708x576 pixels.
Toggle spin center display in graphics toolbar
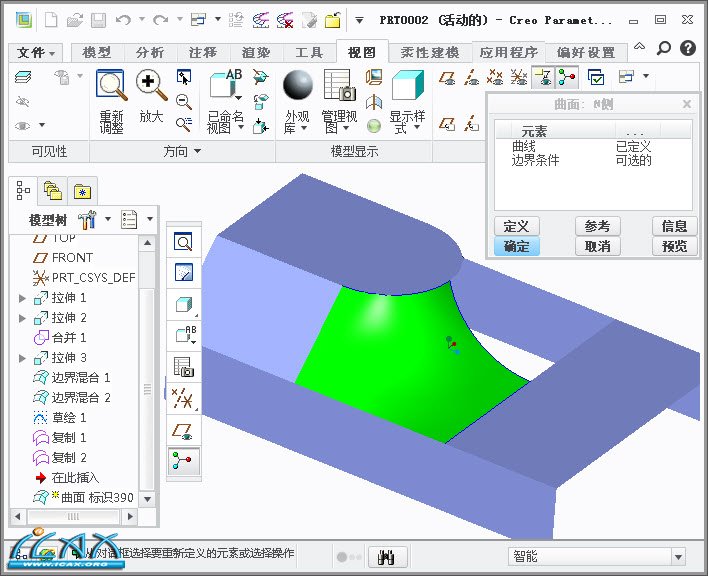[x=183, y=460]
